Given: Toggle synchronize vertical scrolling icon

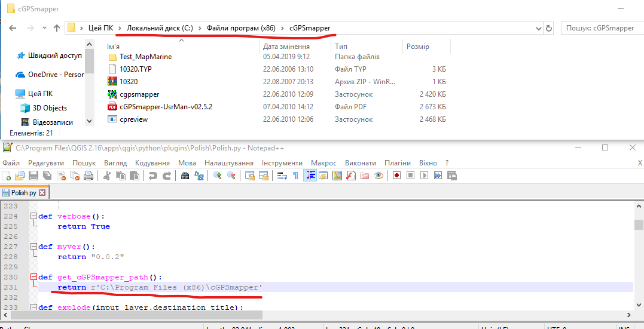Looking at the screenshot, I should (249, 176).
